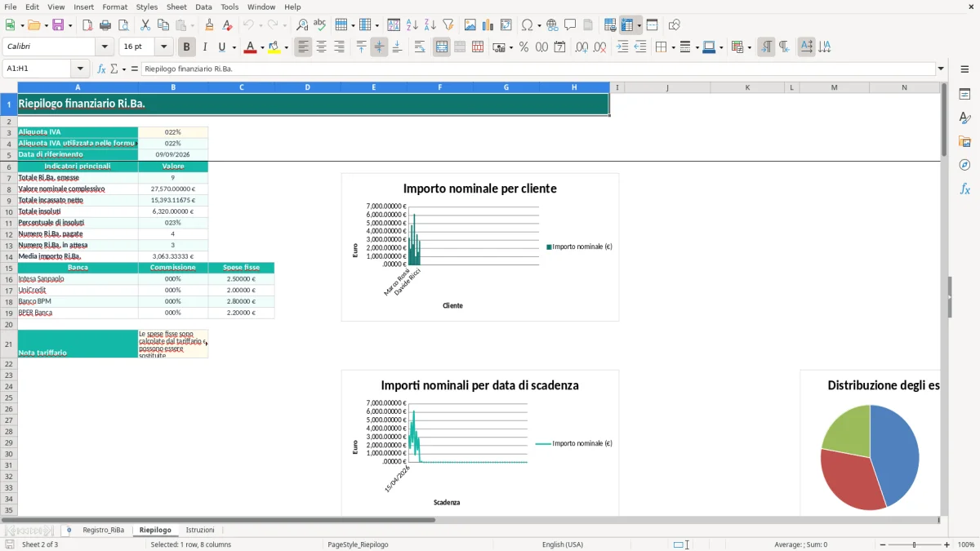
Task: Expand the Background Color dropdown arrow
Action: 287,47
